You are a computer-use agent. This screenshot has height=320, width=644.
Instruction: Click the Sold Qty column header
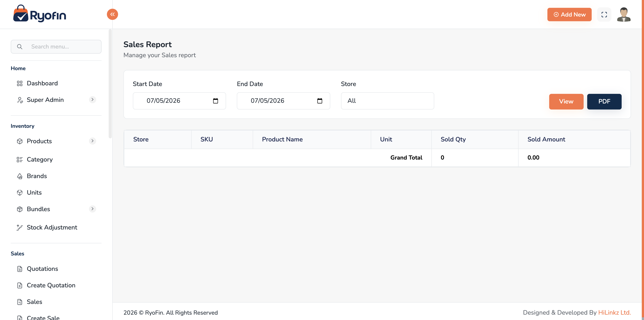(x=475, y=139)
